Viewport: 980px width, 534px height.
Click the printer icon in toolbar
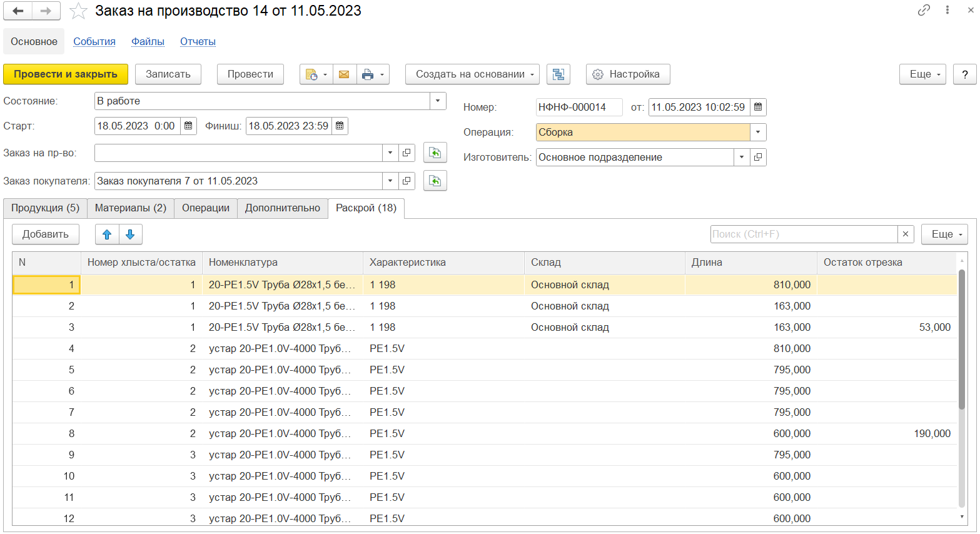click(368, 74)
